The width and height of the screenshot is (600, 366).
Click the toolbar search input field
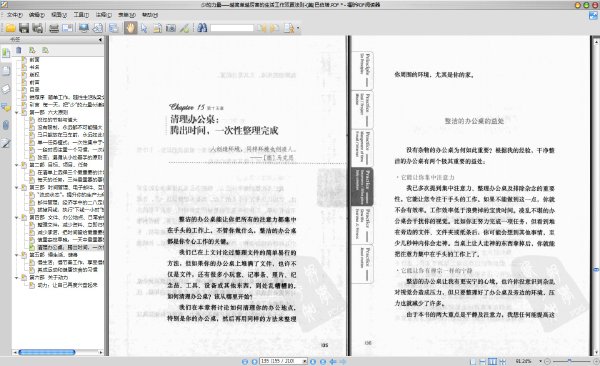(232, 28)
